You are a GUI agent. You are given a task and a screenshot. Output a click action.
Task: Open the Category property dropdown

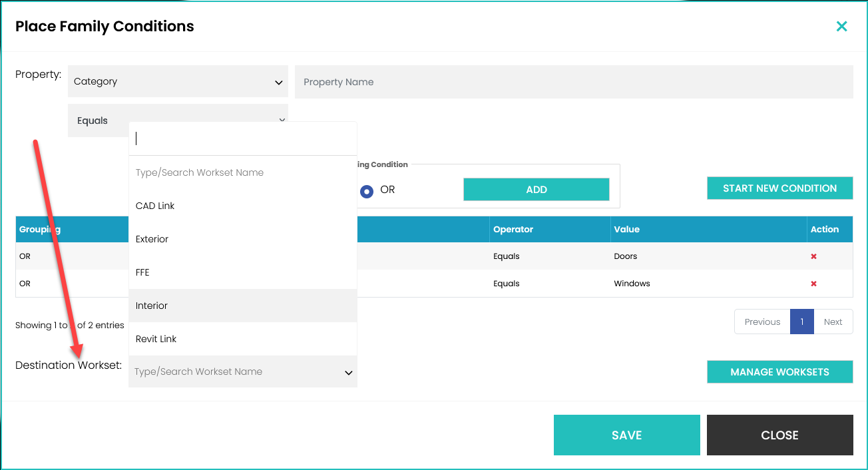(x=178, y=82)
